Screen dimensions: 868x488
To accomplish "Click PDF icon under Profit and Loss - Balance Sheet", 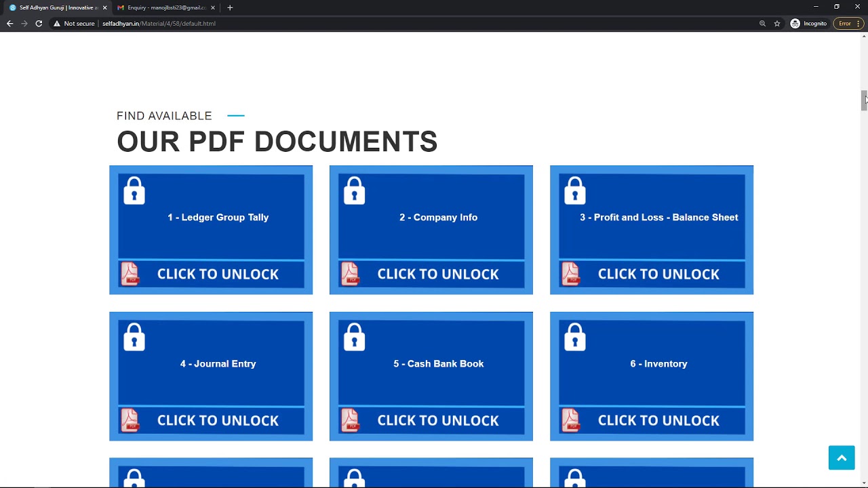I will [570, 274].
